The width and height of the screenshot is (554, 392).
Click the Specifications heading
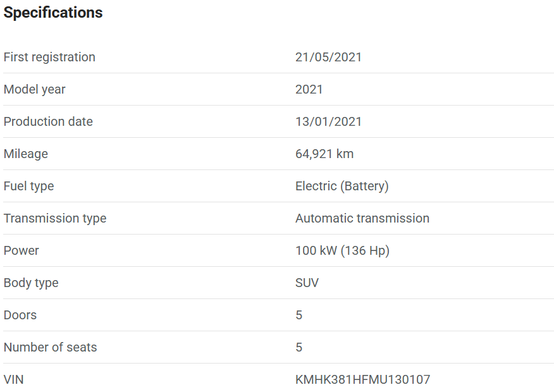(x=53, y=13)
